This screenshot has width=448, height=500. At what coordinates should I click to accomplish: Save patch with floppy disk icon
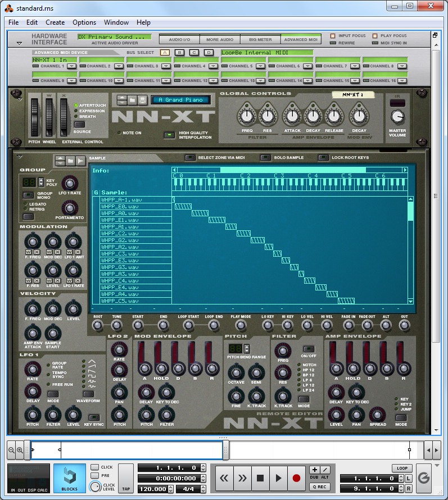(142, 100)
